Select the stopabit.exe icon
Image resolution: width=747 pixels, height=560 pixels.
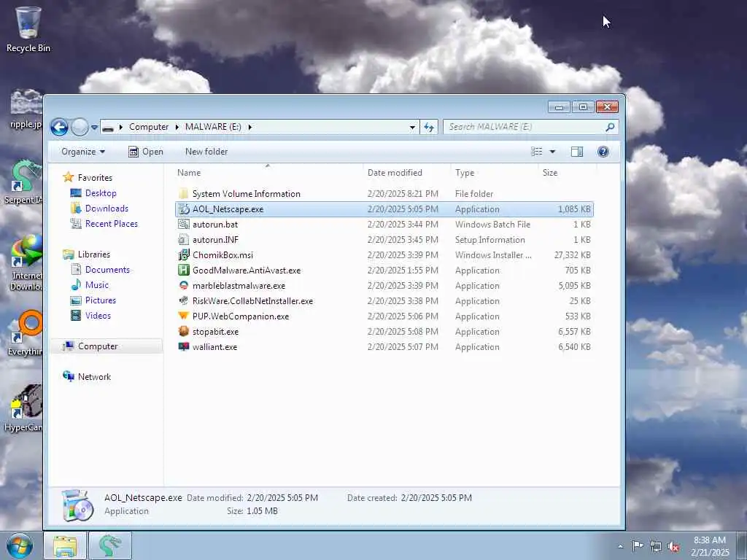click(183, 332)
